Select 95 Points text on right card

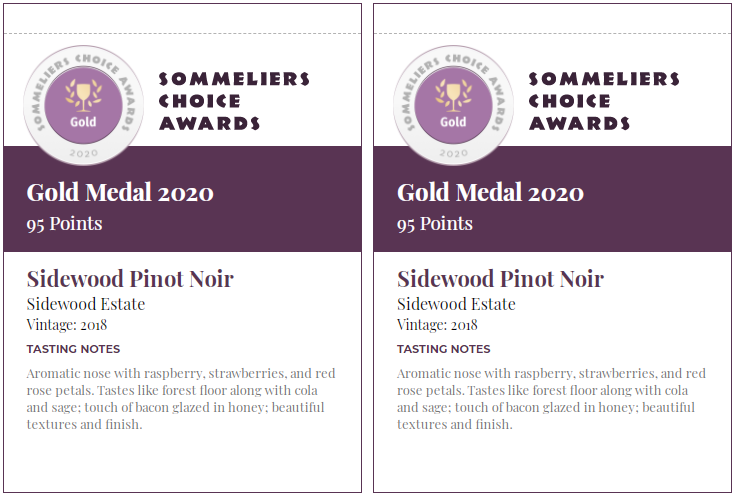tap(435, 224)
